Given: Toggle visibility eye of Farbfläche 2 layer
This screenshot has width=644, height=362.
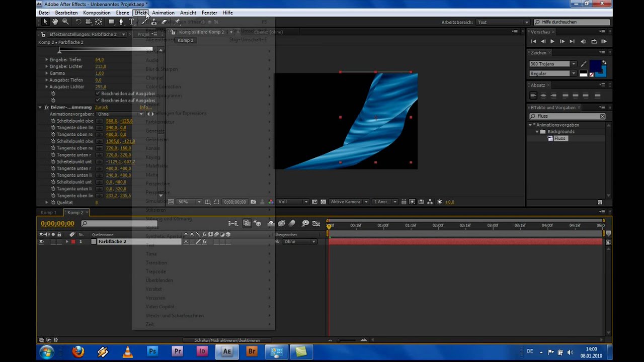Looking at the screenshot, I should point(41,242).
